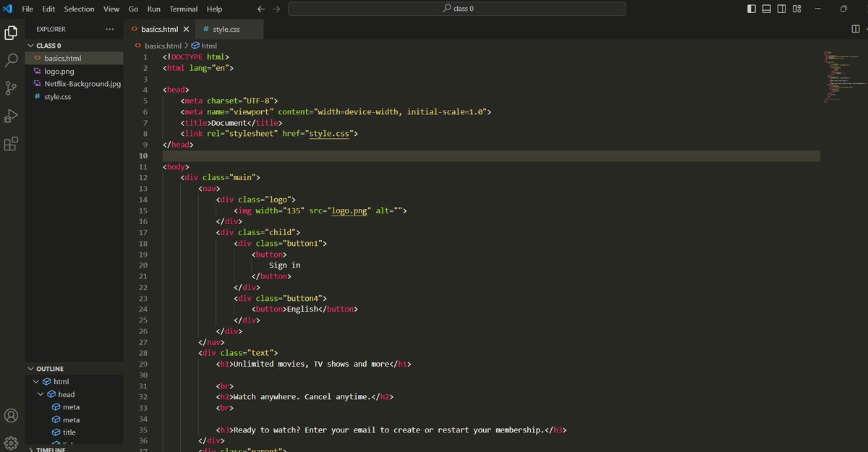Open style.css in the explorer
This screenshot has height=452, width=868.
(75, 97)
